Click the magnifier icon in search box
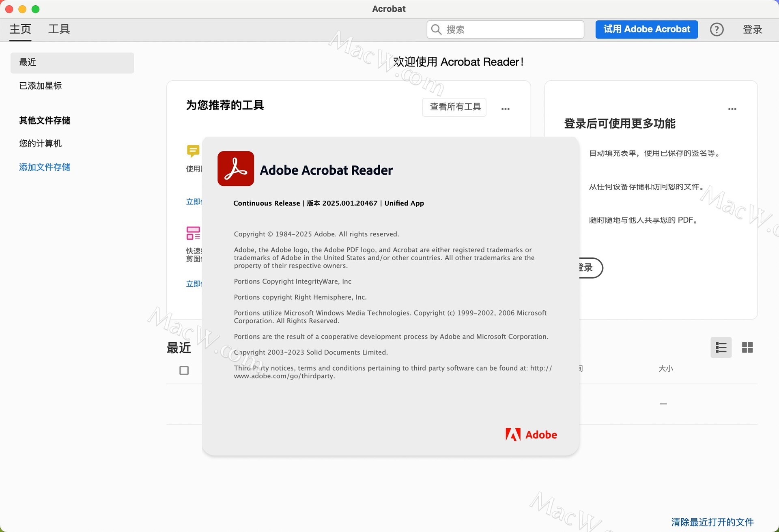The height and width of the screenshot is (532, 779). click(x=436, y=30)
